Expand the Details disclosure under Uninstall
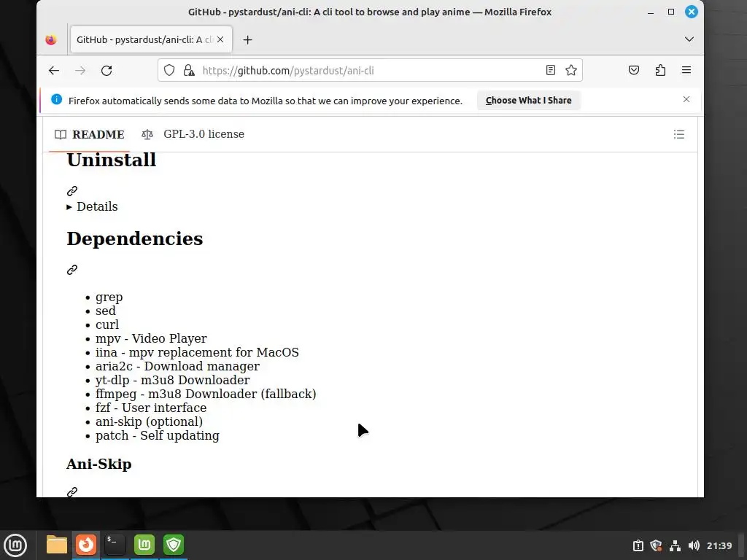 92,206
